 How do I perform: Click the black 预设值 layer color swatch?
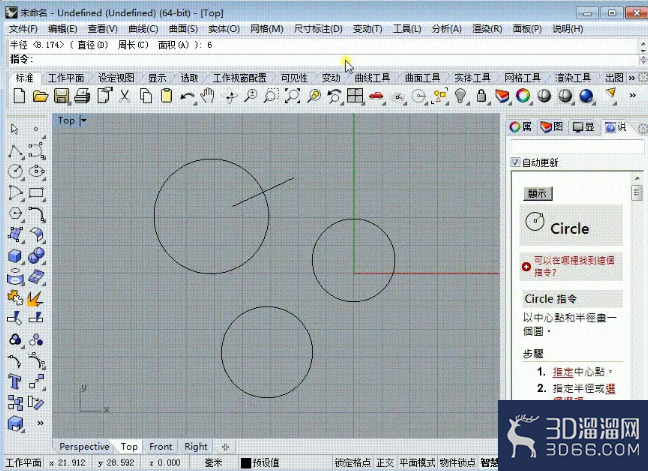click(x=246, y=463)
